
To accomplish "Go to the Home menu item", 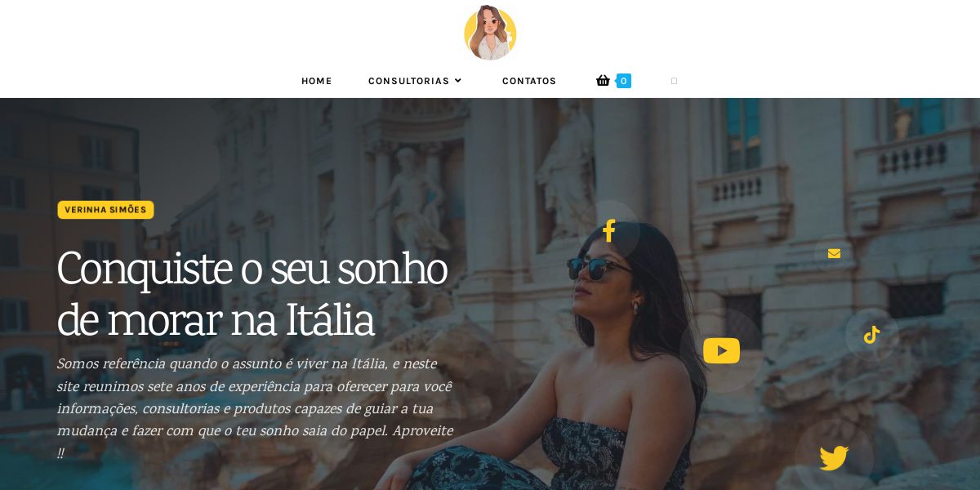I will (x=317, y=81).
